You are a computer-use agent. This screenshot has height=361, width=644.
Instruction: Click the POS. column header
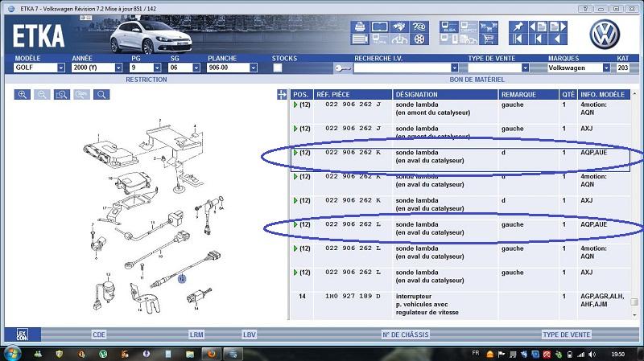(x=301, y=95)
